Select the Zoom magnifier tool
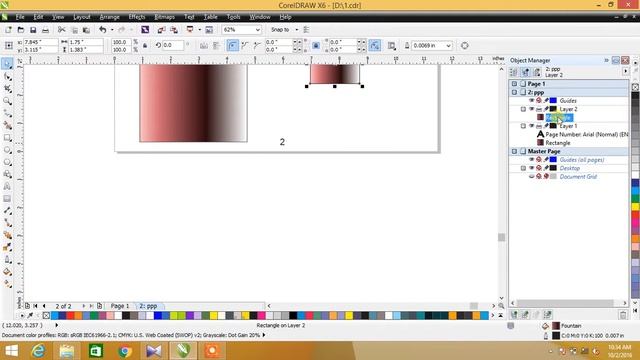Viewport: 640px width, 360px height. [7, 101]
